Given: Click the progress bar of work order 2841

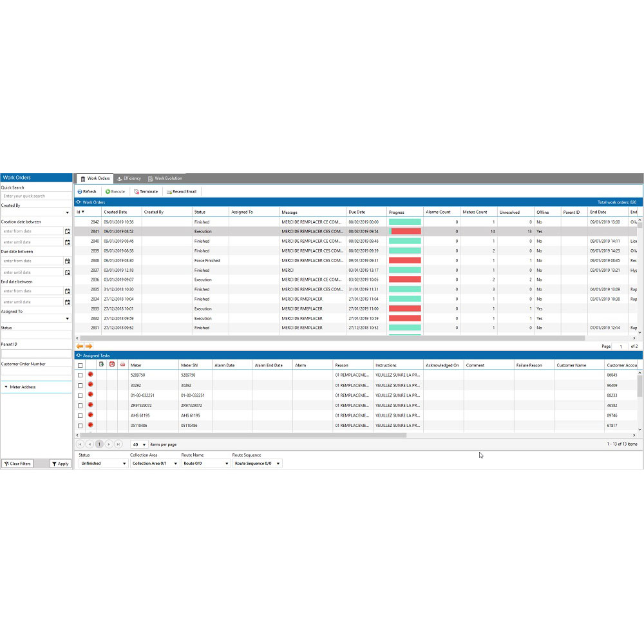Looking at the screenshot, I should click(x=406, y=231).
